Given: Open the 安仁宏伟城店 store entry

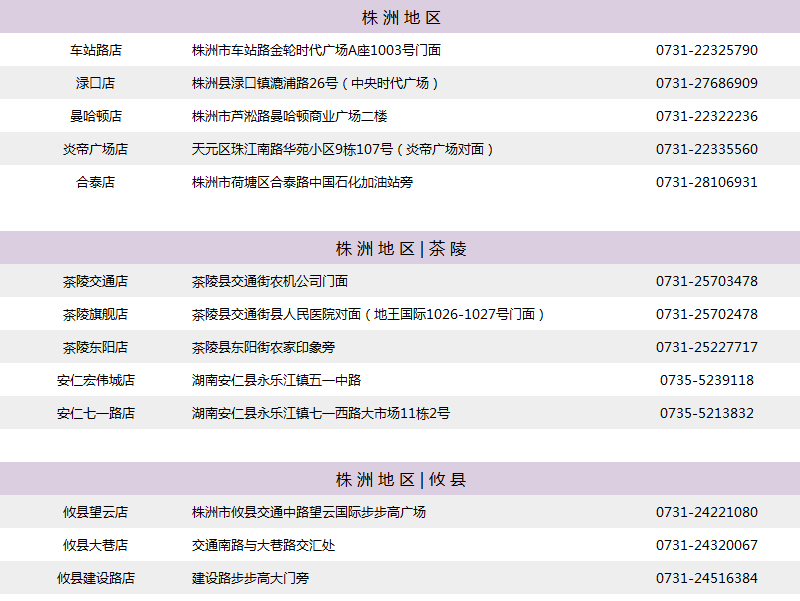Looking at the screenshot, I should (96, 380).
